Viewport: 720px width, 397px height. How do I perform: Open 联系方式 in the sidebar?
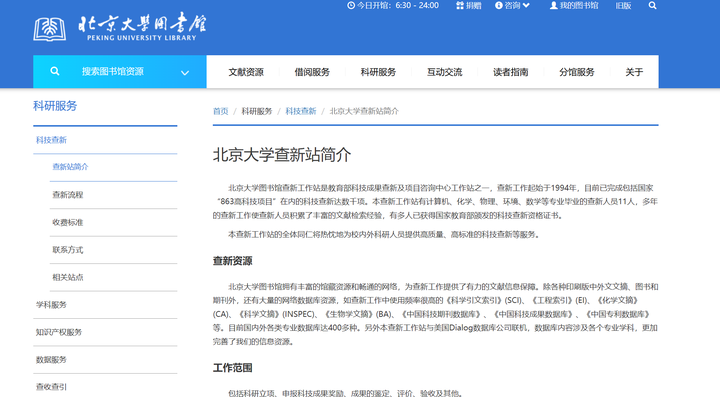tap(68, 250)
